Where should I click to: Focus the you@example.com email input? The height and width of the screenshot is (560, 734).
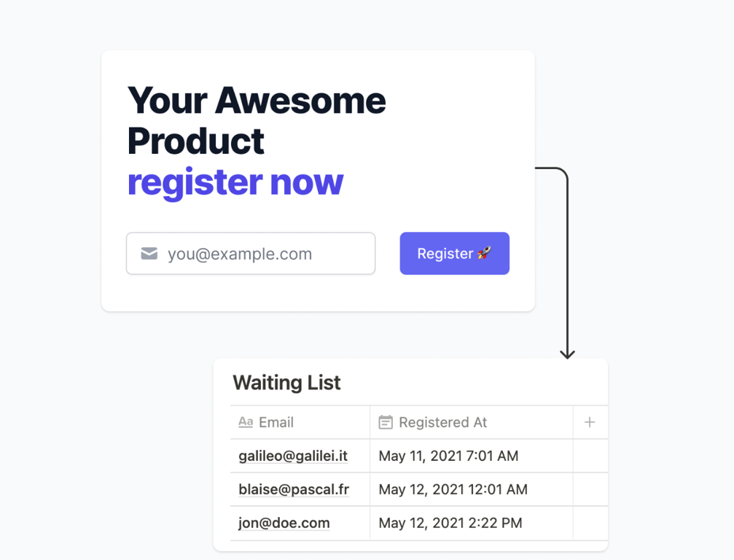262,254
